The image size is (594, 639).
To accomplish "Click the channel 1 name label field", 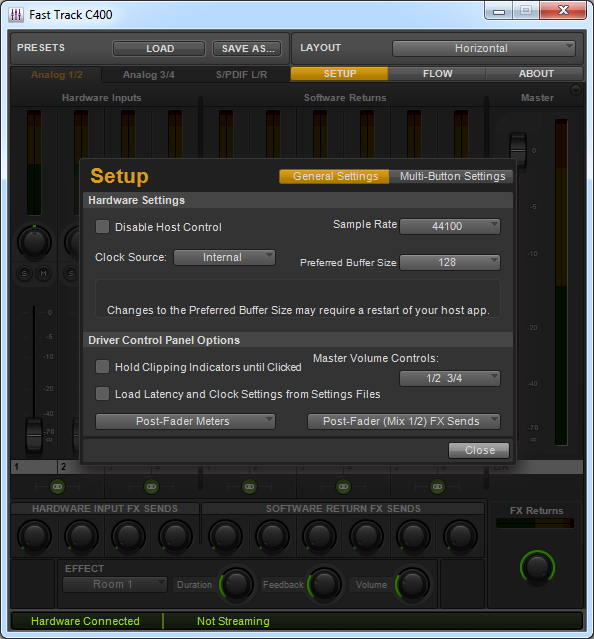I will pyautogui.click(x=34, y=467).
